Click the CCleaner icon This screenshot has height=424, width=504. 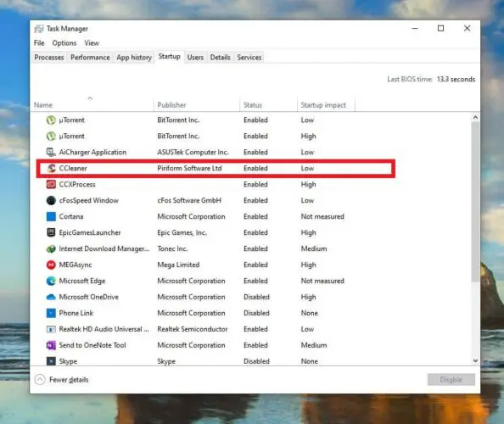pos(51,168)
